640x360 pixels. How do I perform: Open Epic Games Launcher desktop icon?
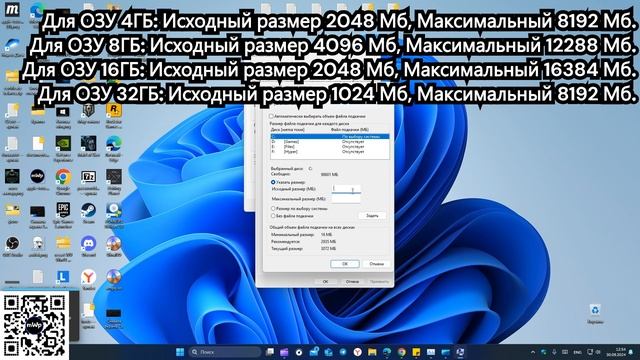click(63, 210)
